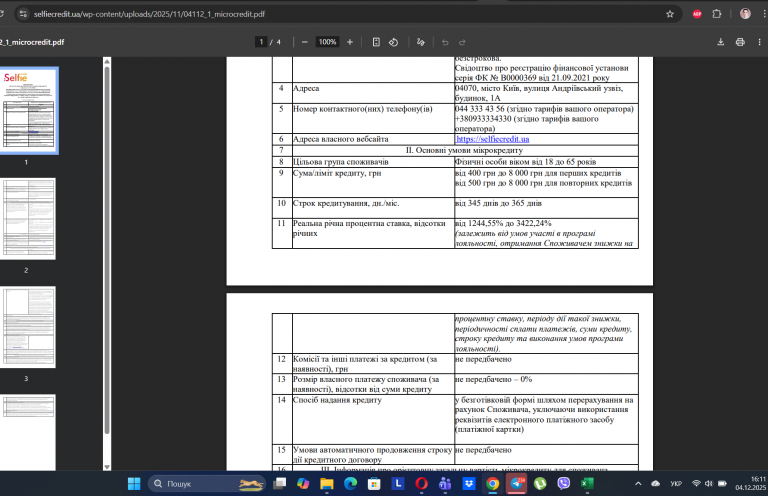The image size is (768, 496).
Task: Click the zoom in plus button
Action: tap(350, 42)
